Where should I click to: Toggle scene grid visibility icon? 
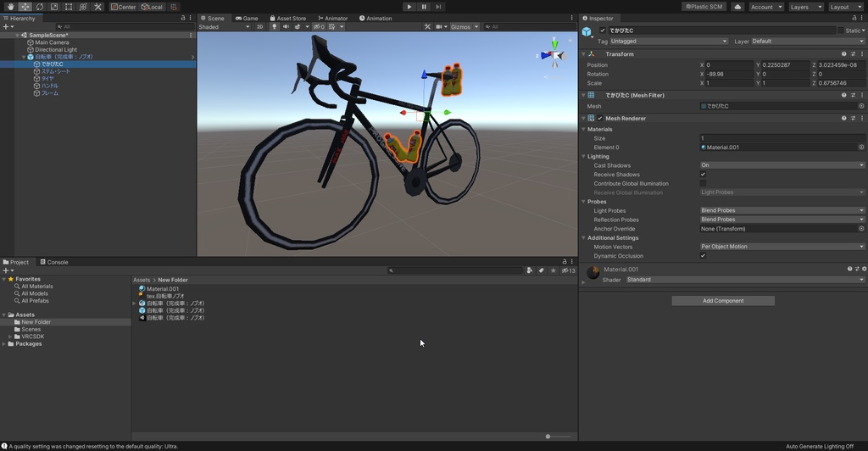(331, 26)
